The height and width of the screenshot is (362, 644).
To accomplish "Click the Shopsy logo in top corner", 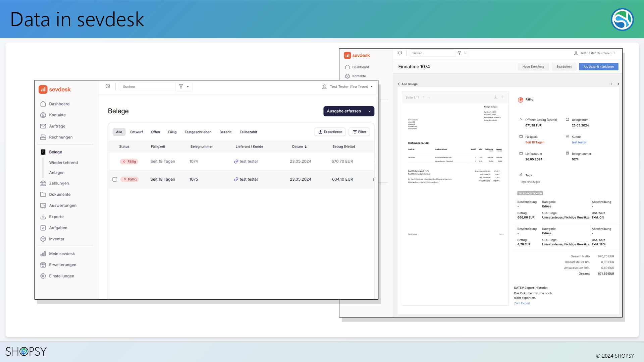I will coord(622,19).
